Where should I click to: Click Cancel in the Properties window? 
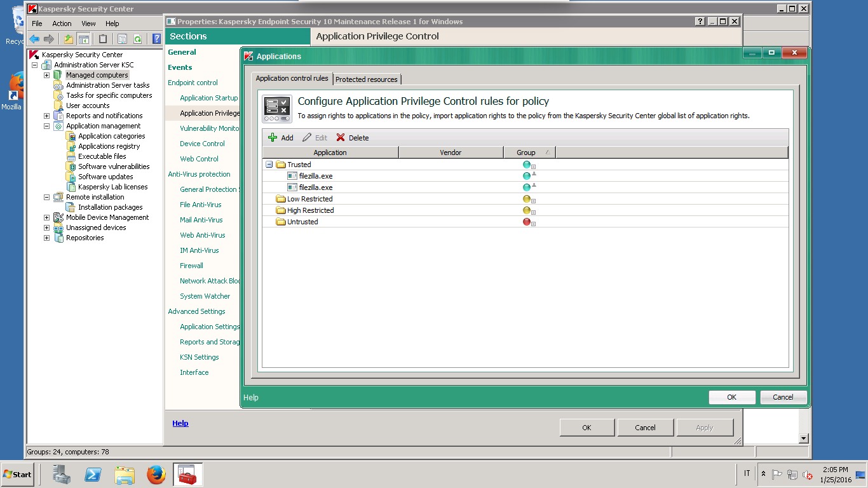[645, 428]
